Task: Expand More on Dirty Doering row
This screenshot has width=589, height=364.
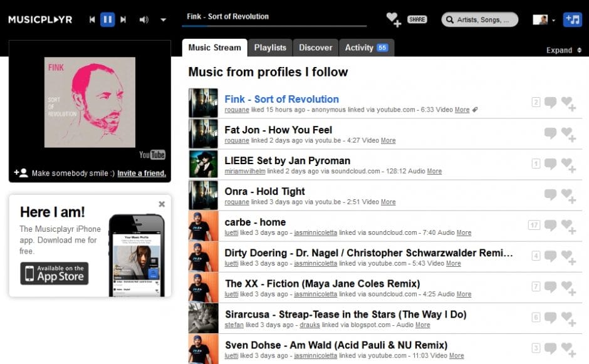Action: [x=454, y=264]
